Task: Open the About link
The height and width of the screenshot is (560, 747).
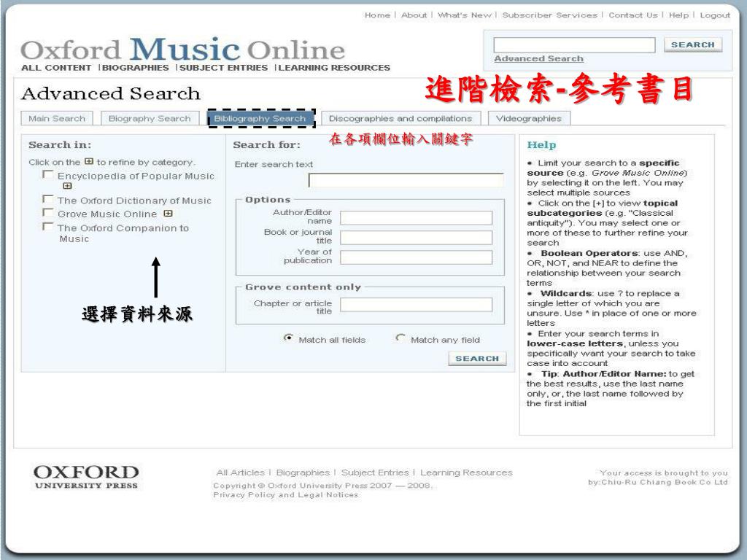Action: point(414,15)
